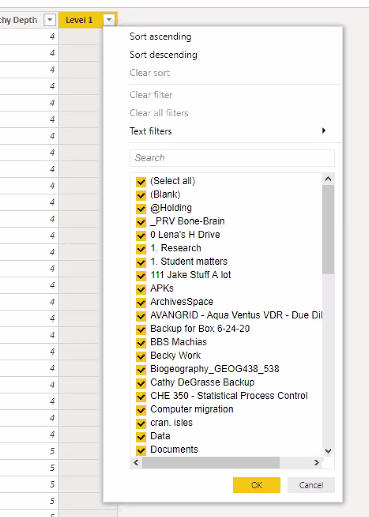
Task: Select the Level 1 column header
Action: pyautogui.click(x=79, y=20)
